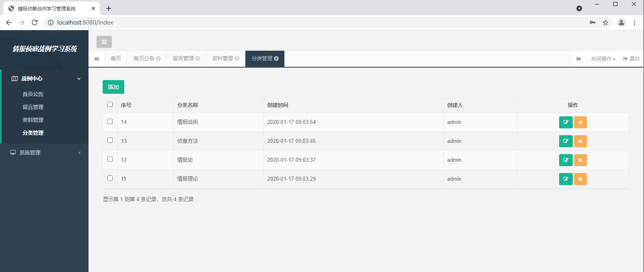Screen dimensions: 644x272
Task: Open the browser profile avatar
Action: 621,23
